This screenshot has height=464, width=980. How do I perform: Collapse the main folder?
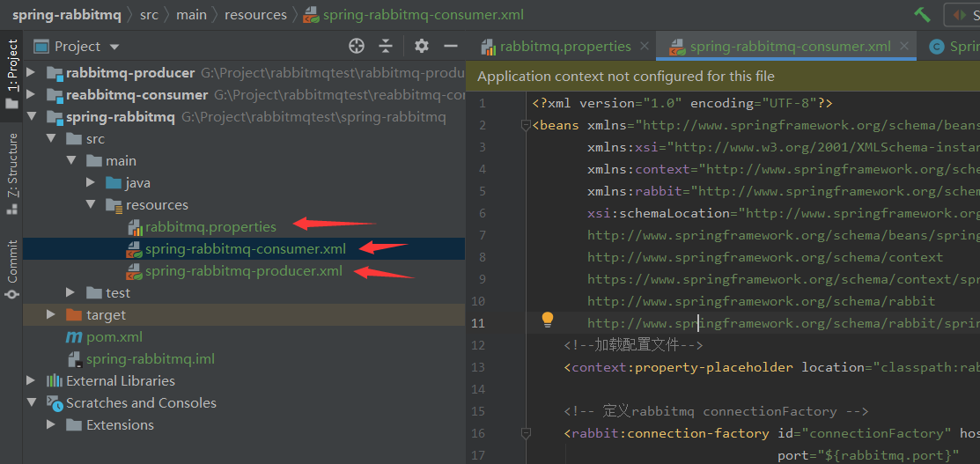pyautogui.click(x=71, y=161)
